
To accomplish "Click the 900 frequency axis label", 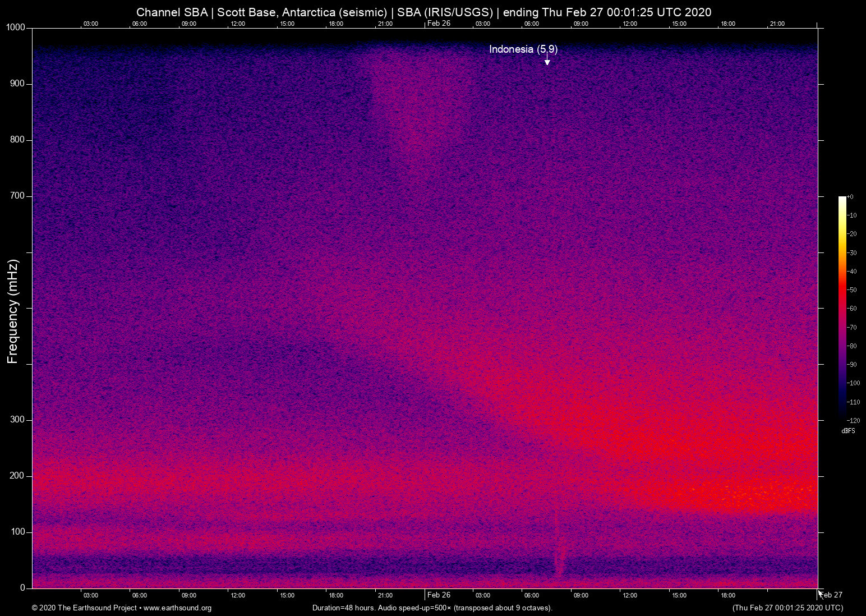I will (x=18, y=84).
